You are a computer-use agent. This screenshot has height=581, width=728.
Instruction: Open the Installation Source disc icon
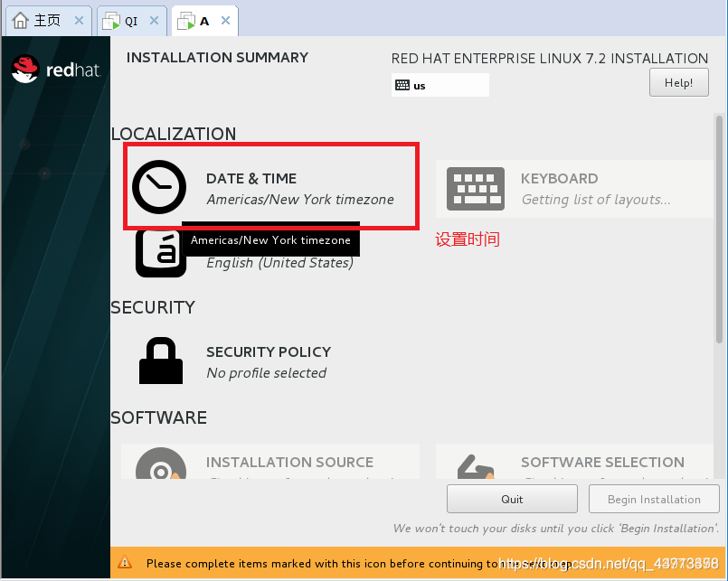tap(161, 464)
